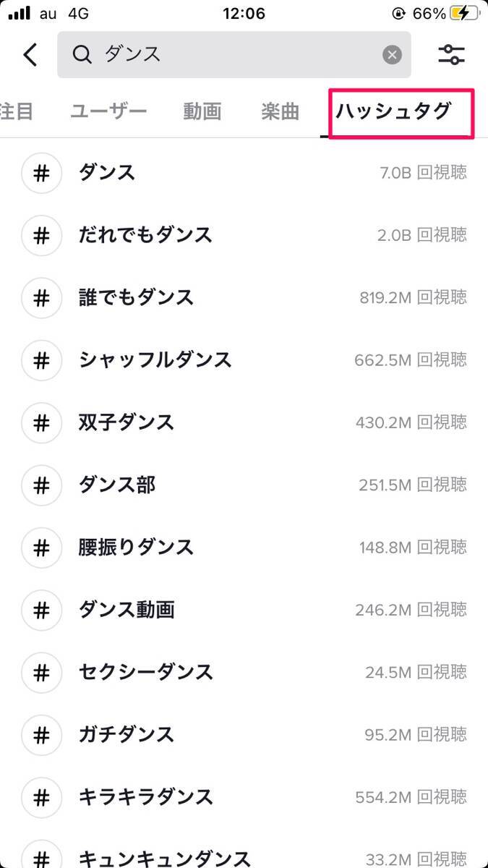Clear the search text with X icon
This screenshot has width=488, height=868.
(x=392, y=54)
